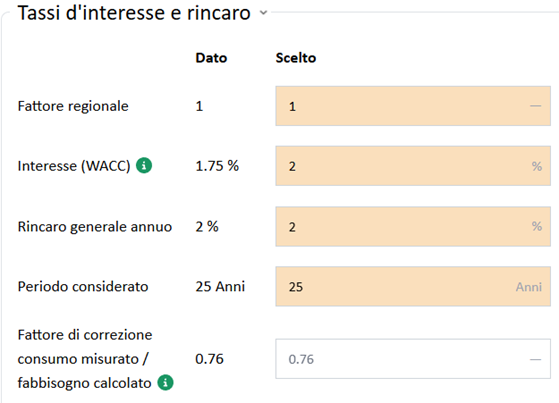Focus the Rincaro generale annuo input field
This screenshot has width=559, height=403.
click(413, 226)
